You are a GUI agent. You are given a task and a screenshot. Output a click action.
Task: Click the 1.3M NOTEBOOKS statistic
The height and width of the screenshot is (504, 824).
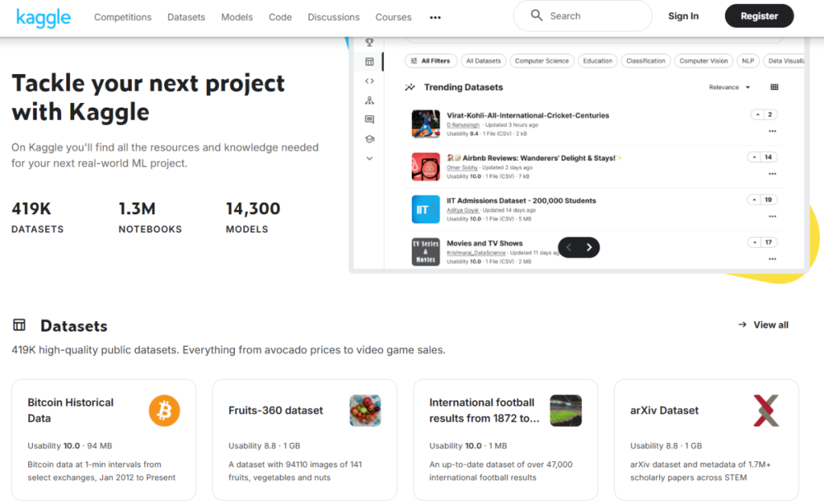tap(150, 217)
